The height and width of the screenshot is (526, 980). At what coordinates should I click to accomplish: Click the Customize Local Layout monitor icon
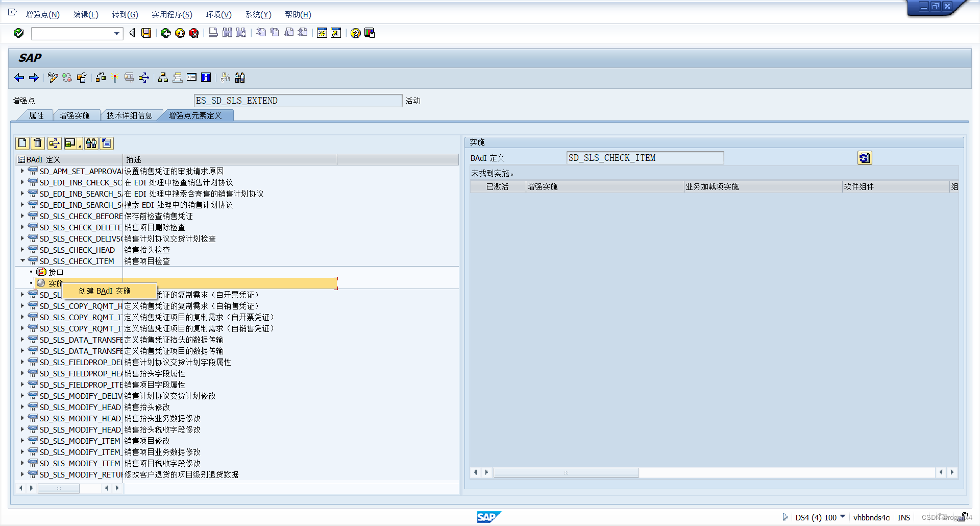coord(370,33)
